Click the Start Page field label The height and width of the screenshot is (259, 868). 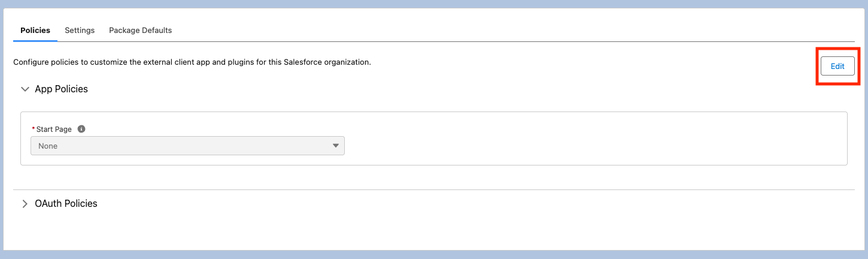point(54,129)
